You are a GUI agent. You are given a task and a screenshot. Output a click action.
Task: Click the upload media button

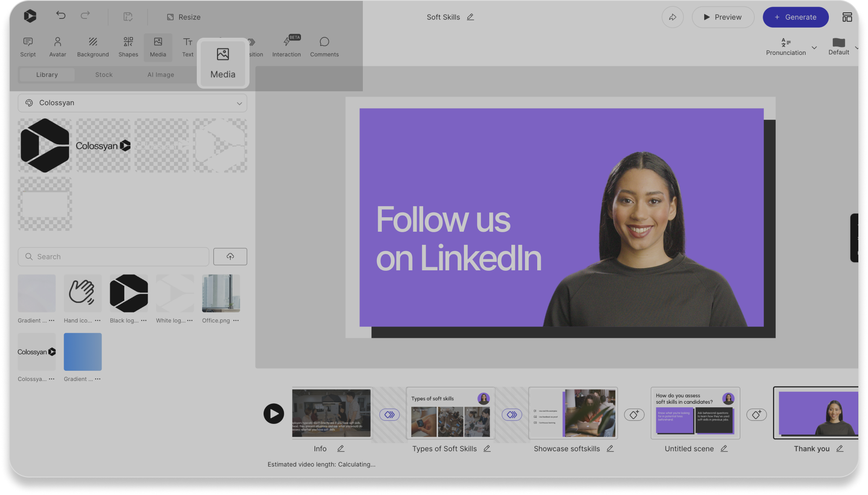pos(230,257)
